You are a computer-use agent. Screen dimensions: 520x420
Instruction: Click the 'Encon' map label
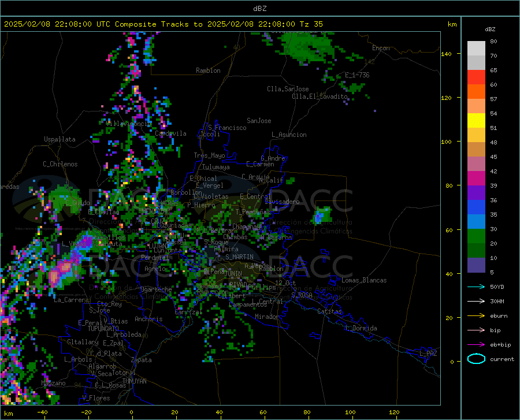pos(381,48)
